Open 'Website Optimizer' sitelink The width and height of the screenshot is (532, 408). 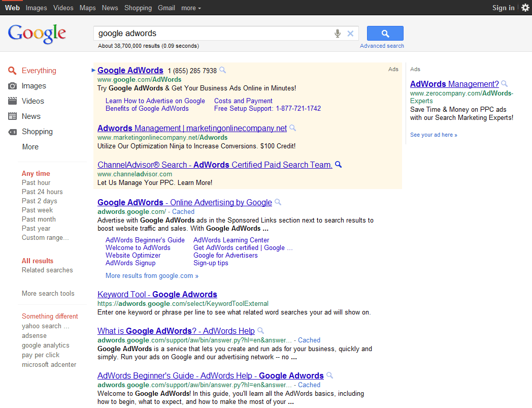pos(132,255)
